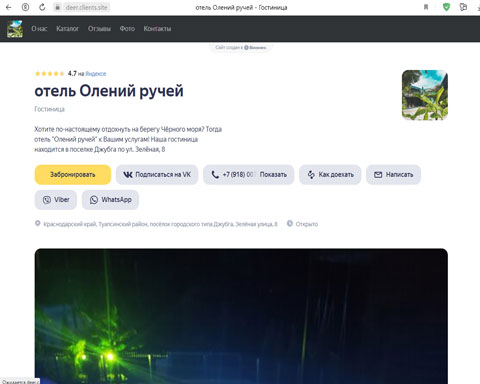Screen dimensions: 480x384
Task: Click the large night photo of hotel
Action: click(x=241, y=316)
